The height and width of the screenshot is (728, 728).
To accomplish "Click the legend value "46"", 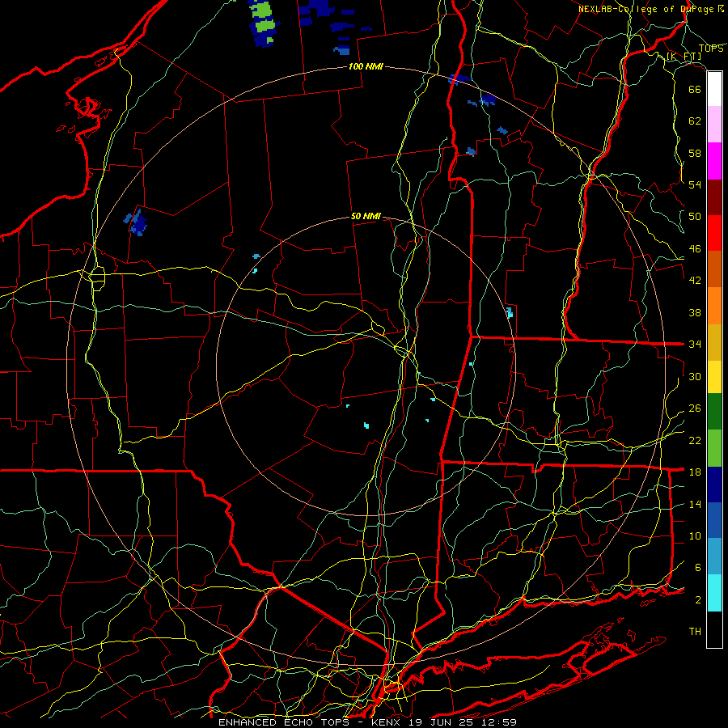I will 695,248.
